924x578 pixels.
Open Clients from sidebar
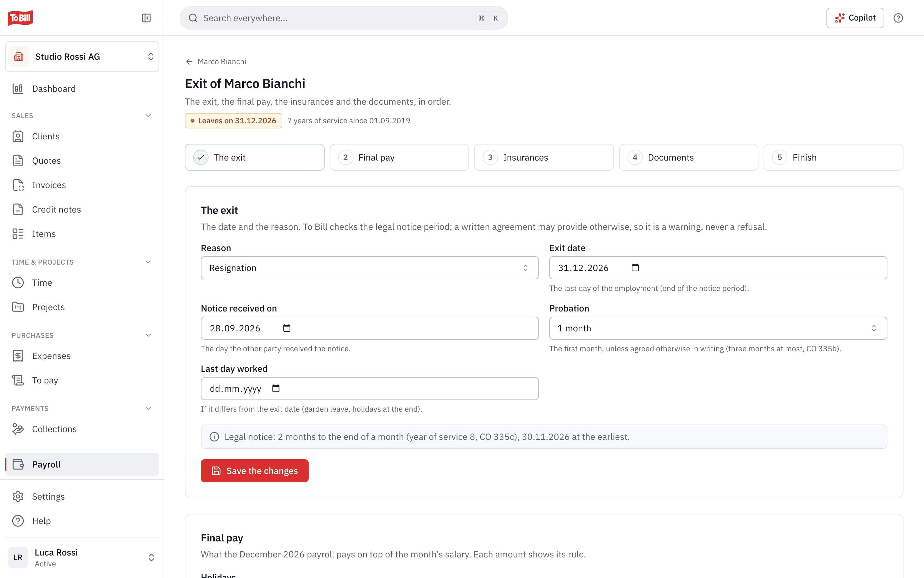click(82, 136)
